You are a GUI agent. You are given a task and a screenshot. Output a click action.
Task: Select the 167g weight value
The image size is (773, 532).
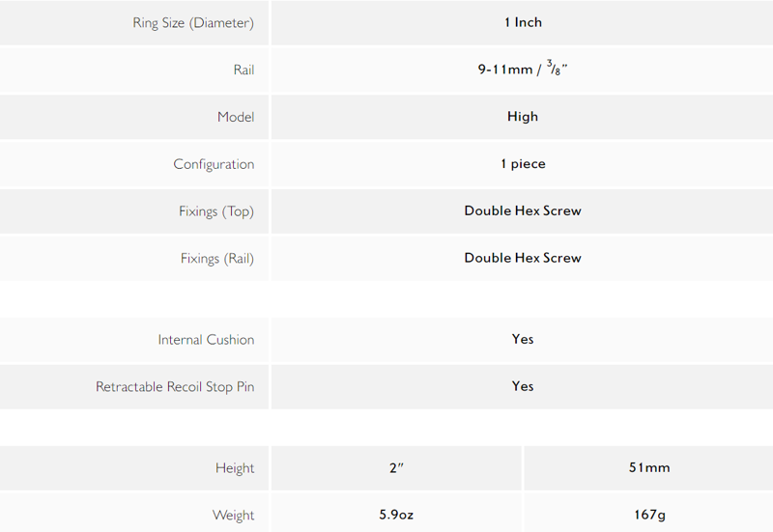648,516
